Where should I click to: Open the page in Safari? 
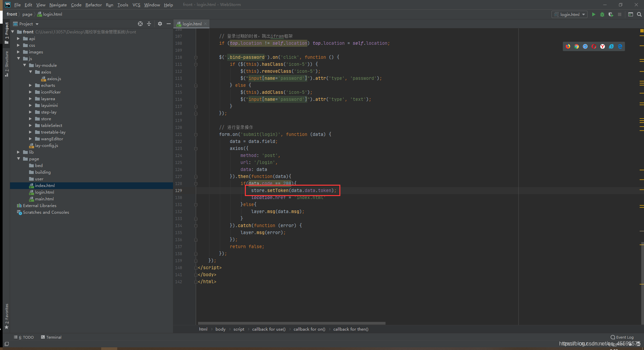585,46
